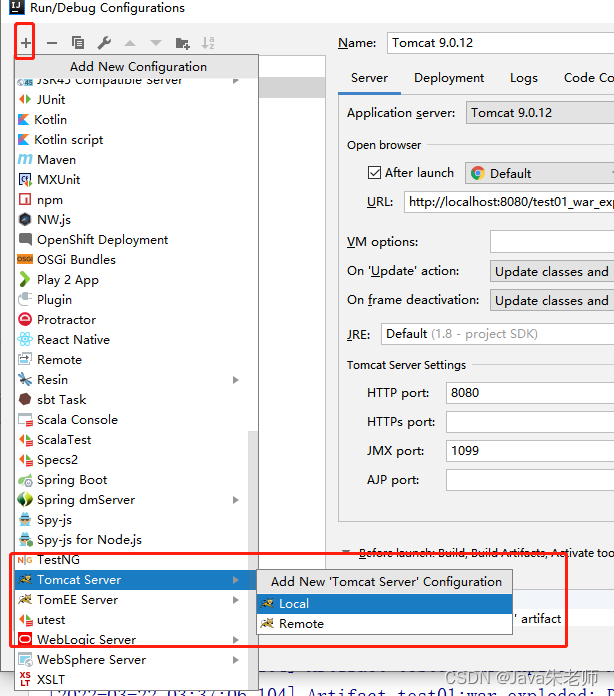Open On frame deactivation dropdown
Viewport: 614px width, 696px height.
point(552,301)
